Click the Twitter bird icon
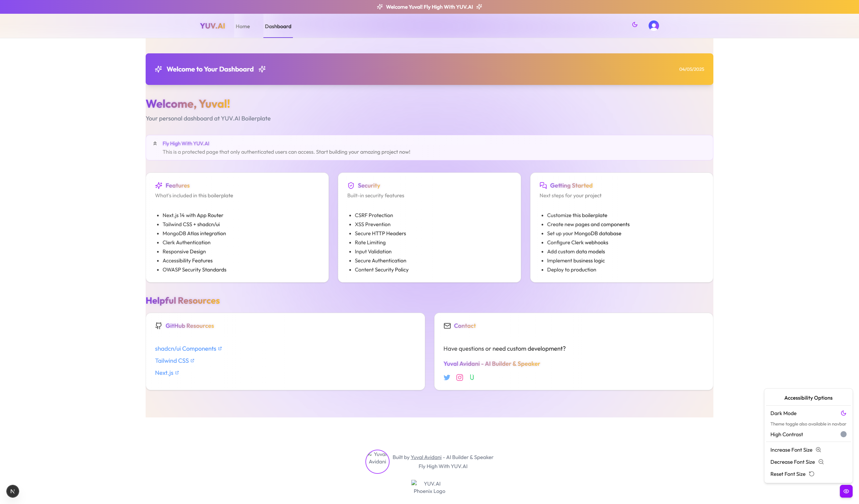859x504 pixels. [447, 377]
